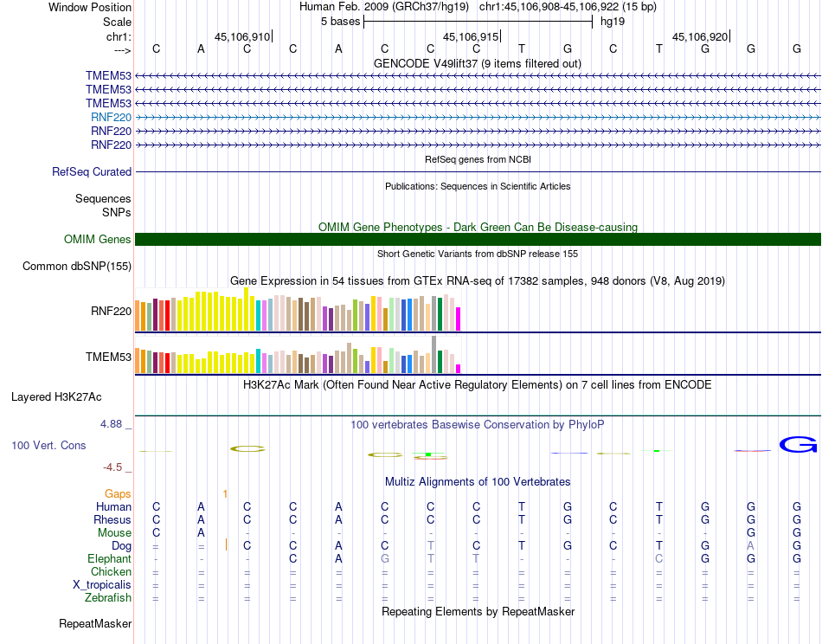Click the Gaps row label

118,493
